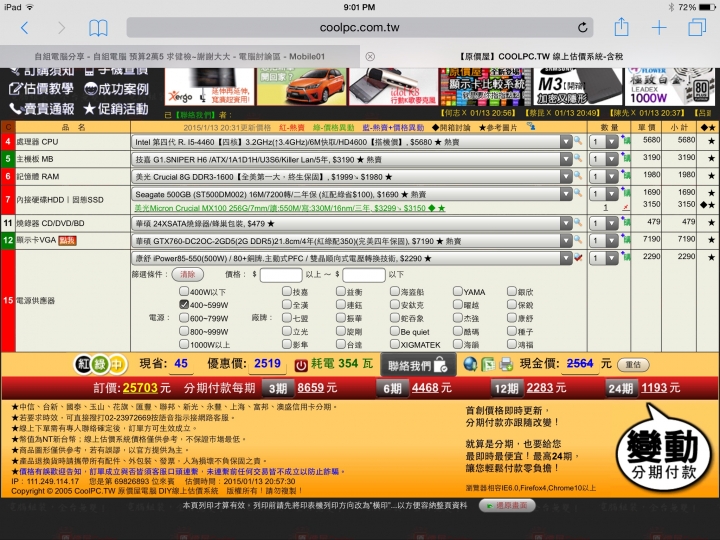Click the 重估 re-estimate button
This screenshot has height=540, width=720.
(x=633, y=365)
